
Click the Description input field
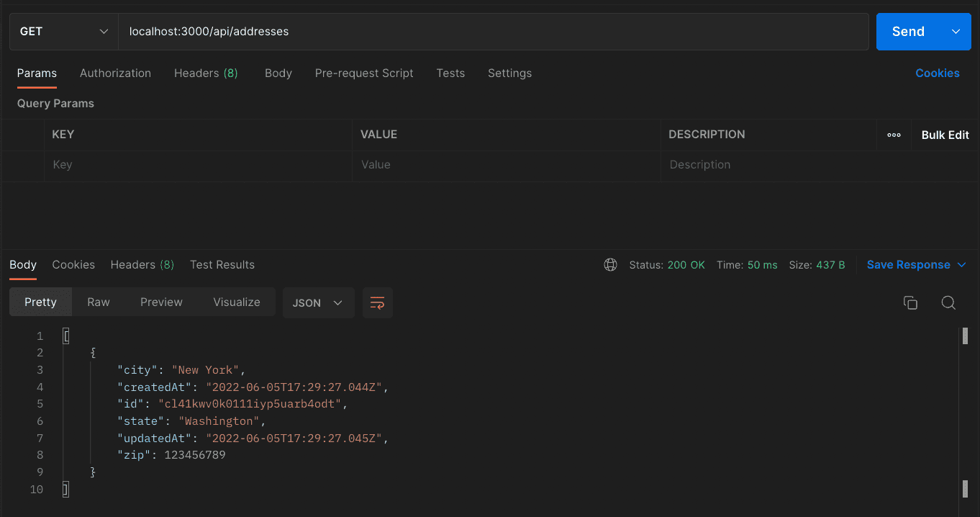click(820, 165)
